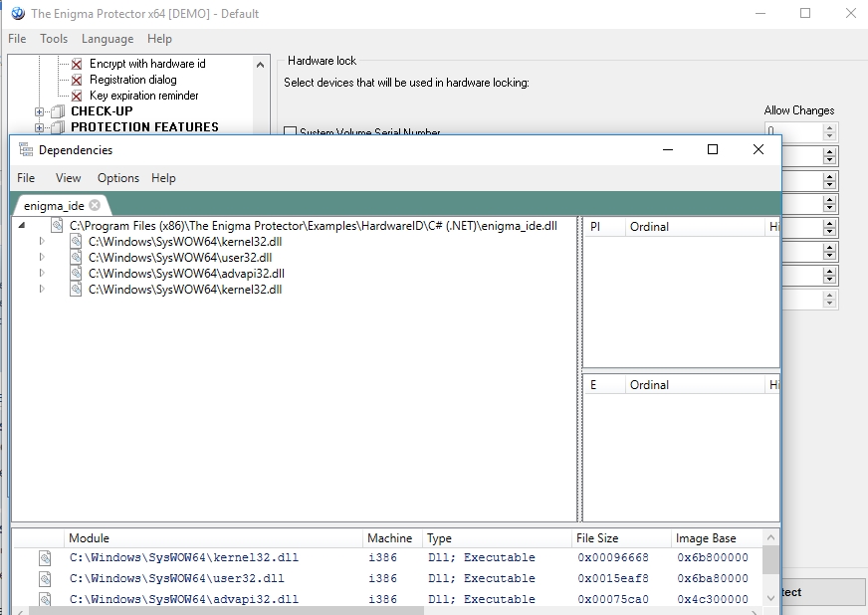Select the PROTECTION FEATURES tree item

[x=144, y=127]
